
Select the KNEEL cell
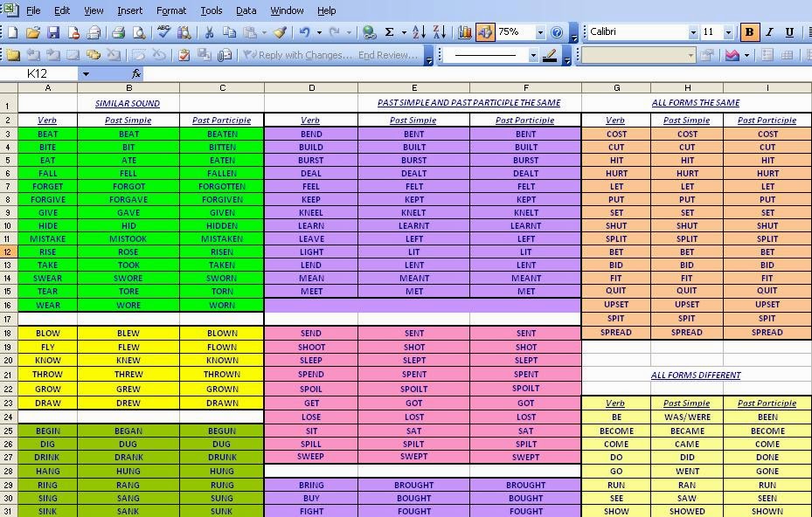(x=310, y=213)
